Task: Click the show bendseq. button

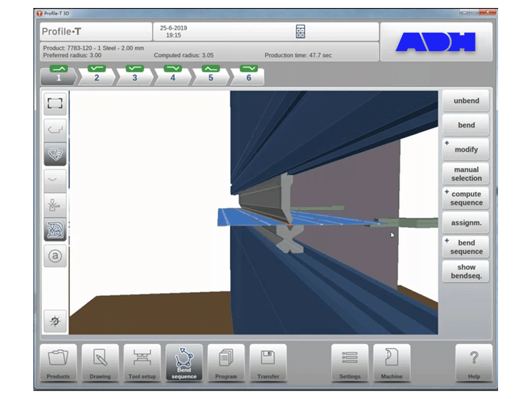Action: click(x=466, y=271)
